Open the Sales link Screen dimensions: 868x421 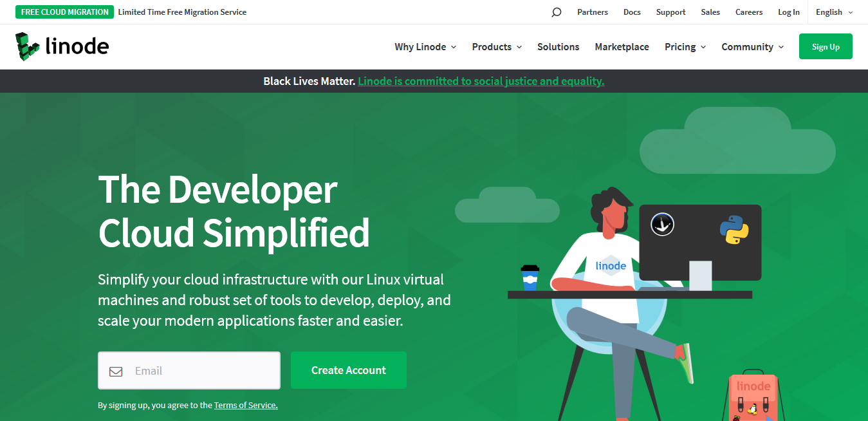point(710,12)
